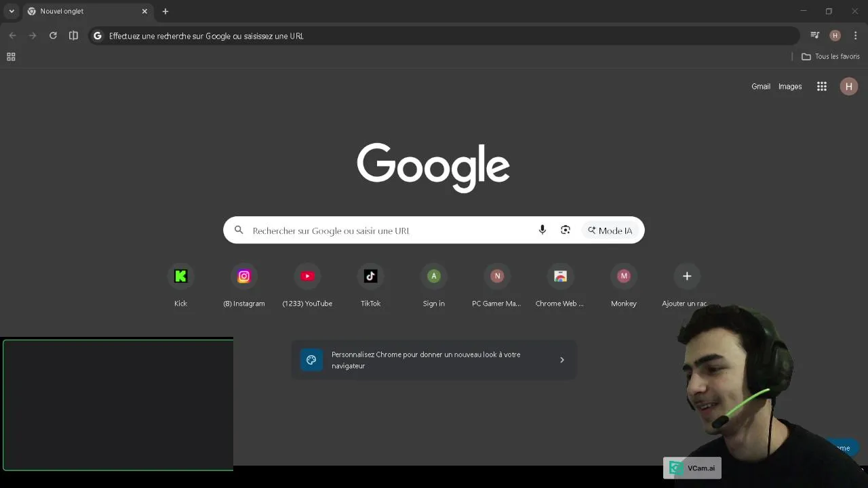Click the VCam.ai badge
Screen dimensions: 868x488
[x=692, y=468]
